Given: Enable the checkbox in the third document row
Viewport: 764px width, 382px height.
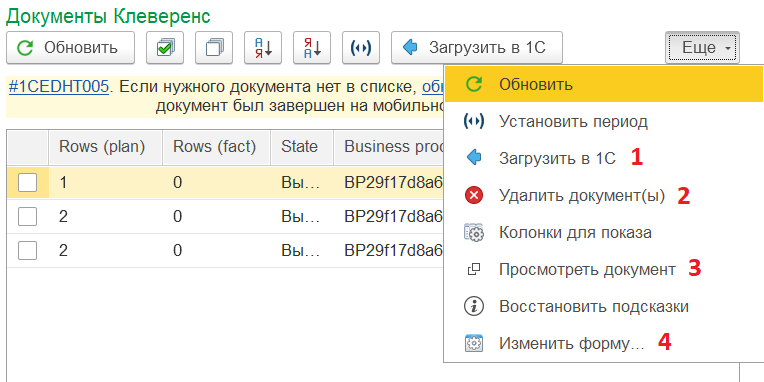Looking at the screenshot, I should (x=27, y=250).
